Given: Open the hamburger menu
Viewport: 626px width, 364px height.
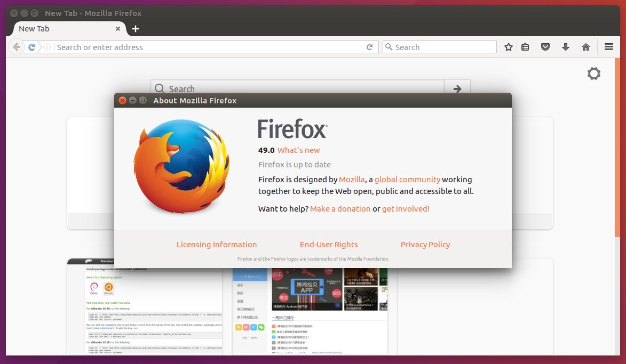Looking at the screenshot, I should 609,47.
